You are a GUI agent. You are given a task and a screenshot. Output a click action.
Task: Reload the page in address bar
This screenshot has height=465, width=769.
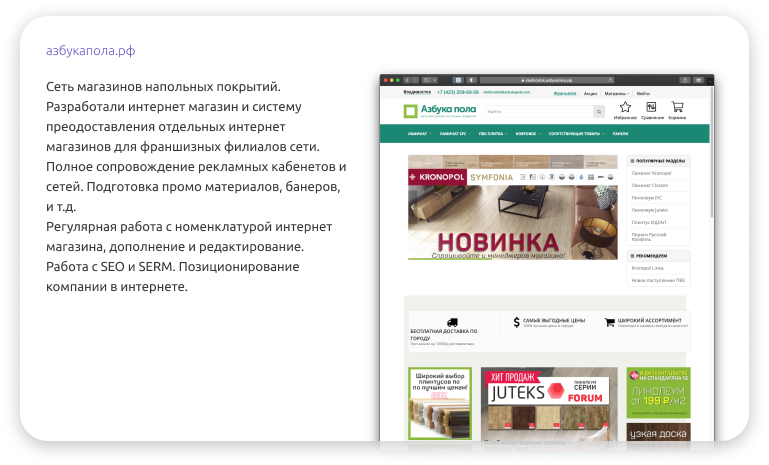click(x=611, y=80)
